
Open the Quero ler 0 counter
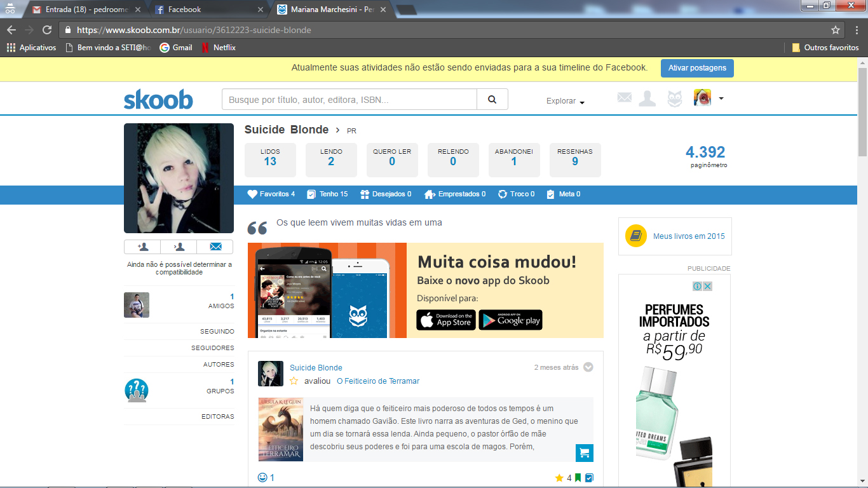click(392, 159)
